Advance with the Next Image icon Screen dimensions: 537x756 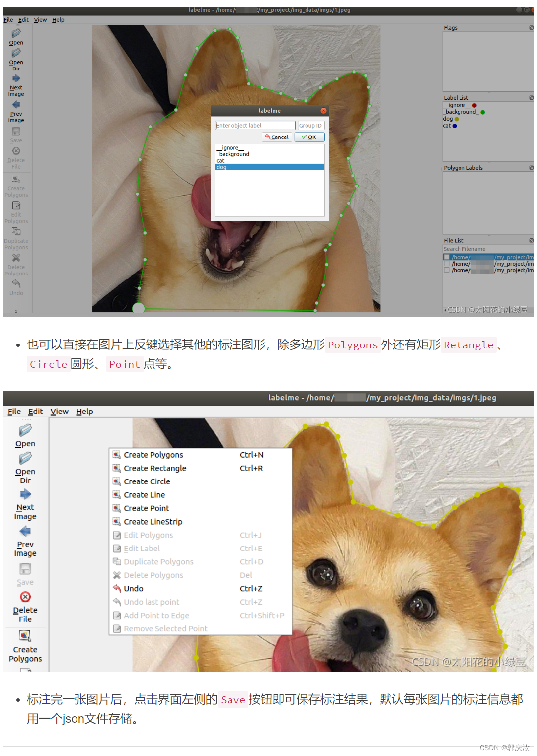tap(16, 77)
